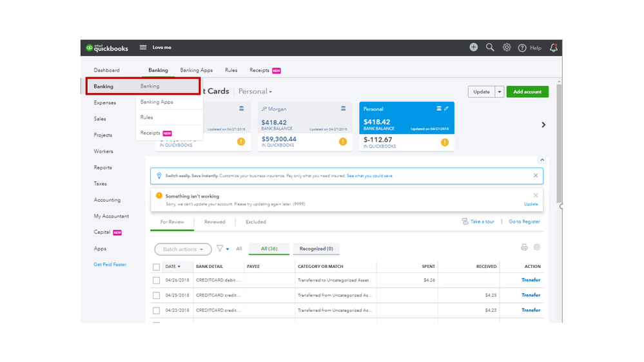The image size is (644, 362).
Task: Open the Update button dropdown arrow
Action: [500, 92]
